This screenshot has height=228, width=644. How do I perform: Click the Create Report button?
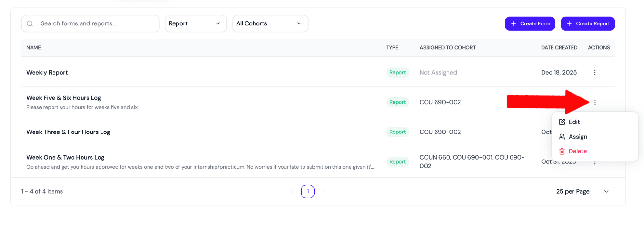click(x=587, y=24)
